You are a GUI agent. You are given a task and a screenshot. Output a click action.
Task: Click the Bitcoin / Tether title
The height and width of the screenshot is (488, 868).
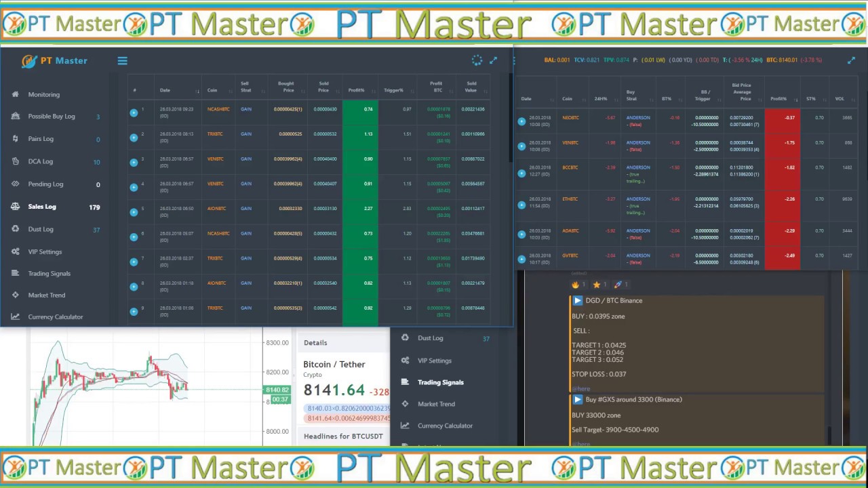(x=334, y=365)
